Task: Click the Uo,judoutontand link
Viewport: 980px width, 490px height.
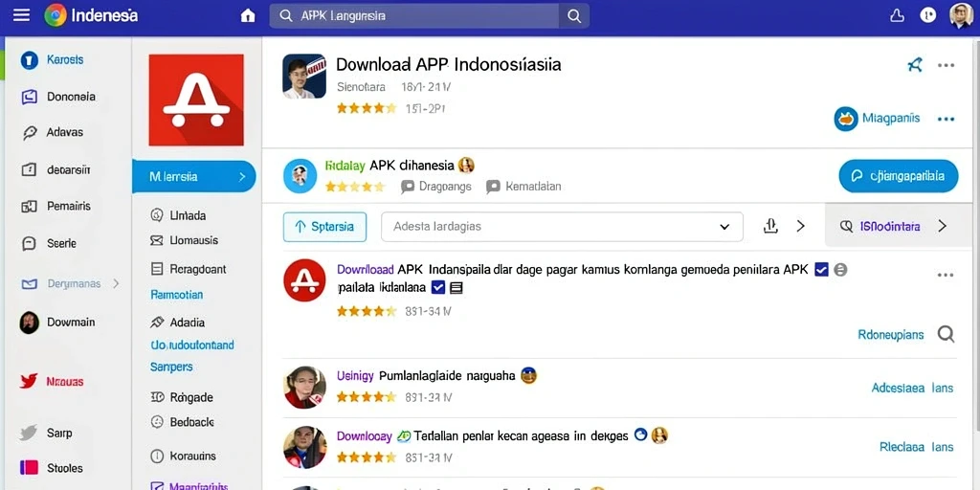Action: coord(192,345)
